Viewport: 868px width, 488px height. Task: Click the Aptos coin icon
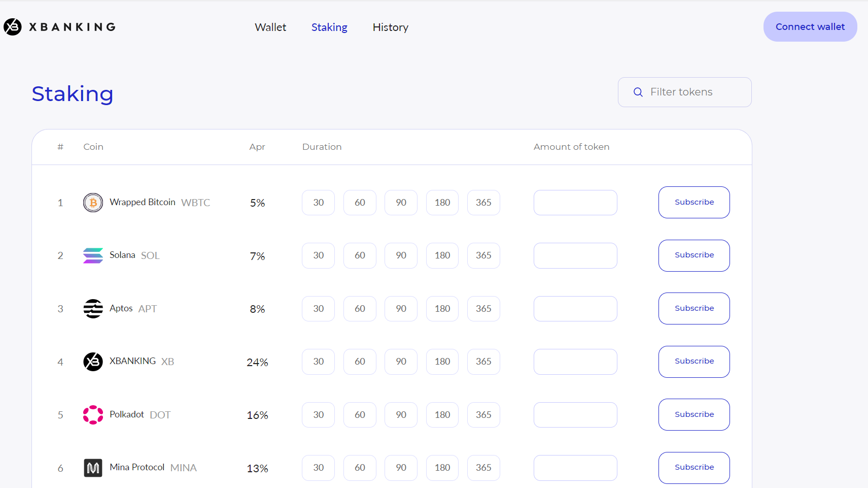(x=93, y=309)
